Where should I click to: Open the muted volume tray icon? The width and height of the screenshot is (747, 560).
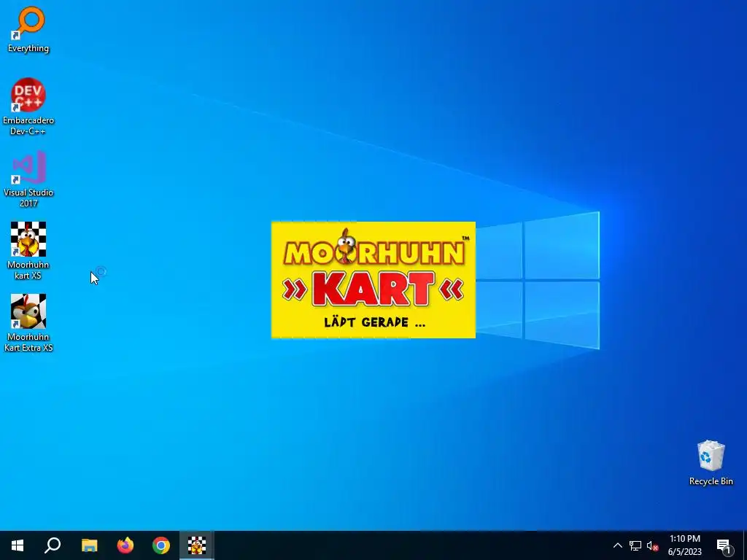coord(652,545)
